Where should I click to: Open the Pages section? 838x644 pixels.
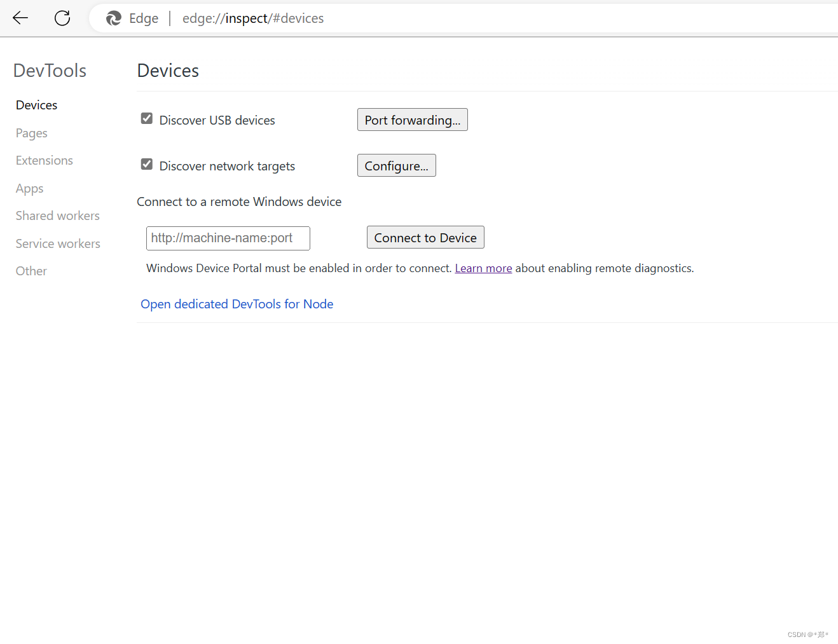click(32, 133)
